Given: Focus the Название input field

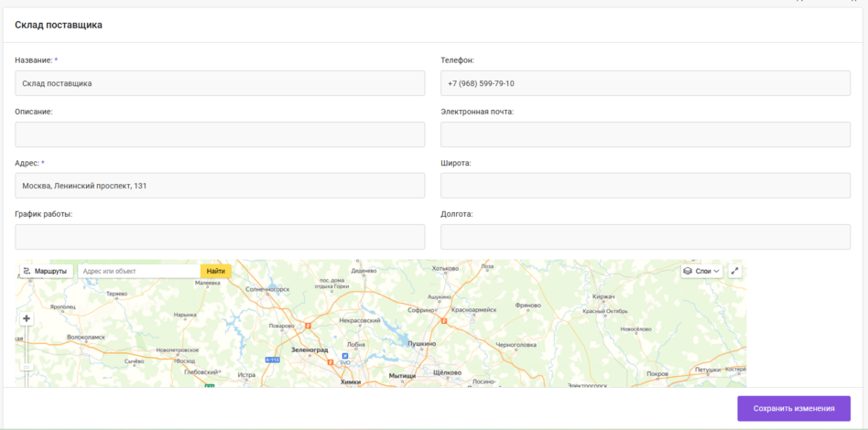Looking at the screenshot, I should 220,83.
